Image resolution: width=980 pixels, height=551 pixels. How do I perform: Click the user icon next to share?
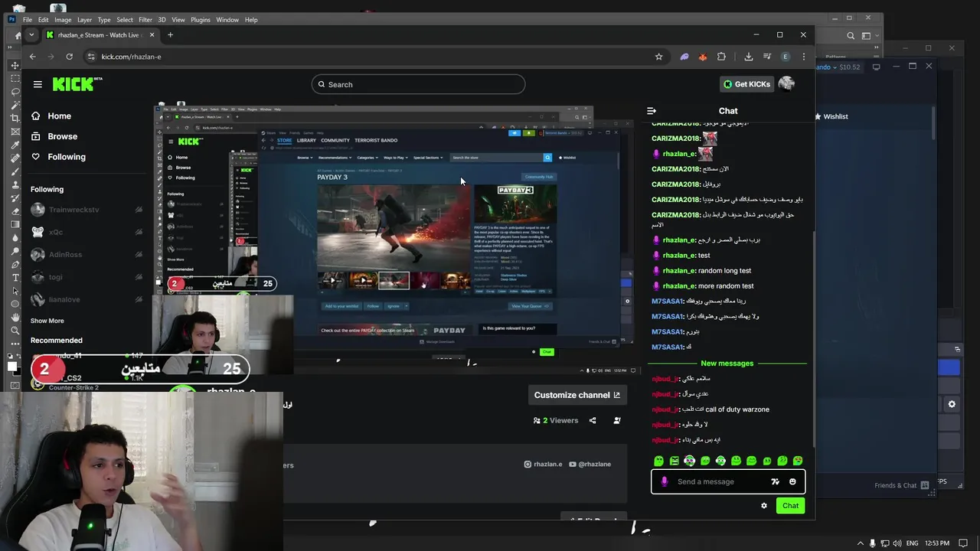click(617, 420)
